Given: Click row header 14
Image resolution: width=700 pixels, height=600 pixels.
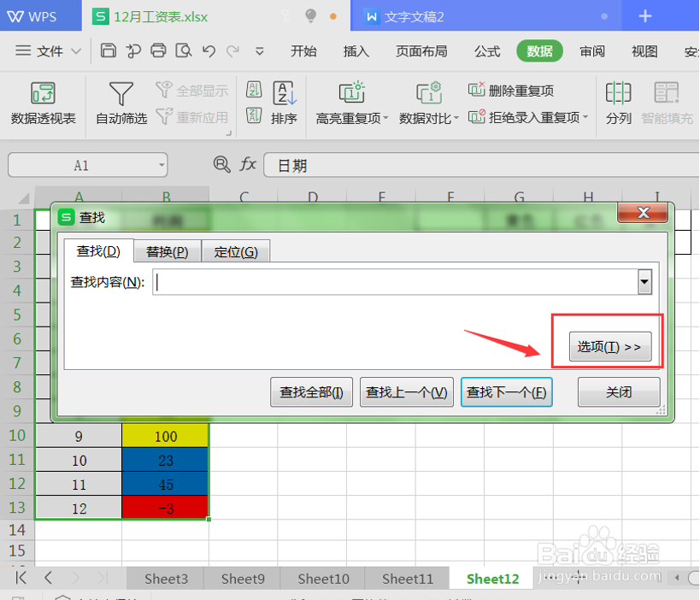Looking at the screenshot, I should [17, 530].
